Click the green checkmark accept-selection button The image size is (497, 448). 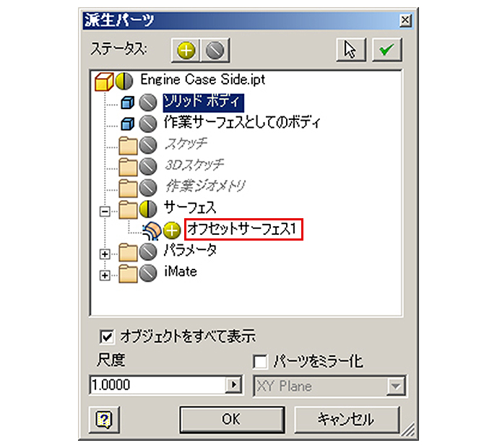click(x=386, y=49)
